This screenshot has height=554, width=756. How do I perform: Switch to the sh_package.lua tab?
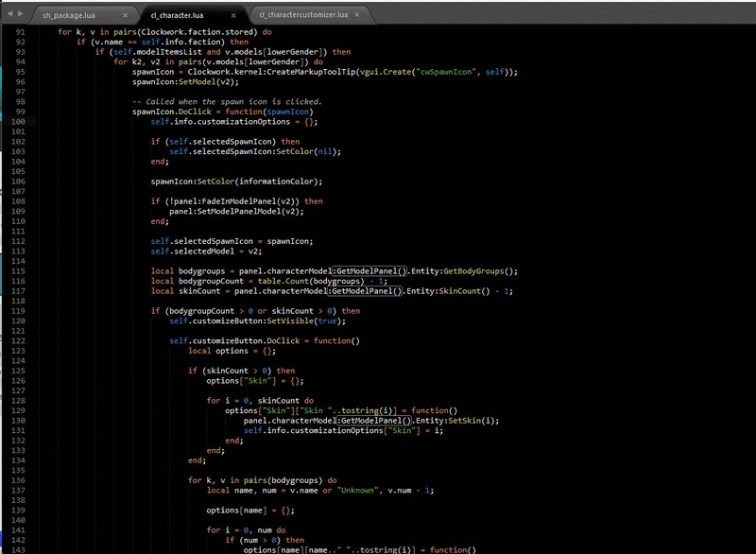click(x=68, y=15)
